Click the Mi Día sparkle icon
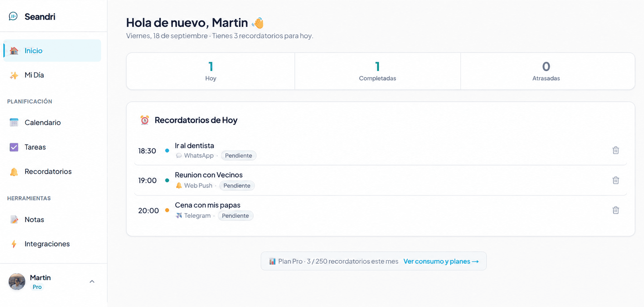The height and width of the screenshot is (307, 644). (14, 75)
